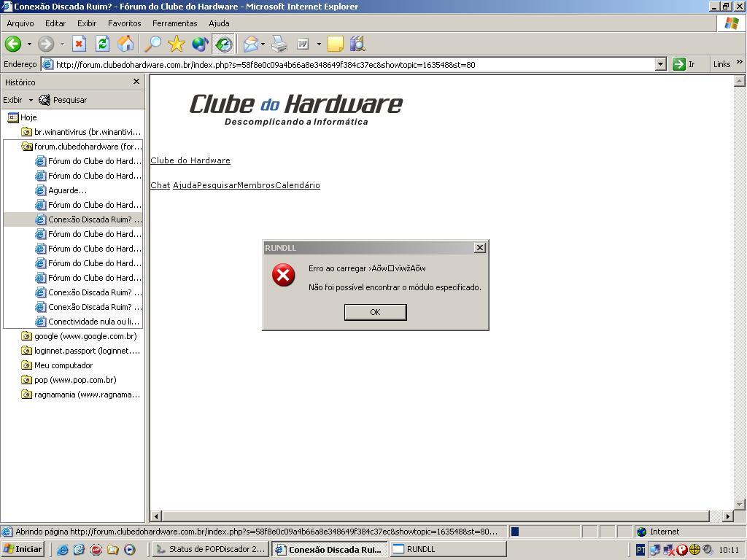This screenshot has height=560, width=747.
Task: Open Favorites with the yellow star icon
Action: 177,44
